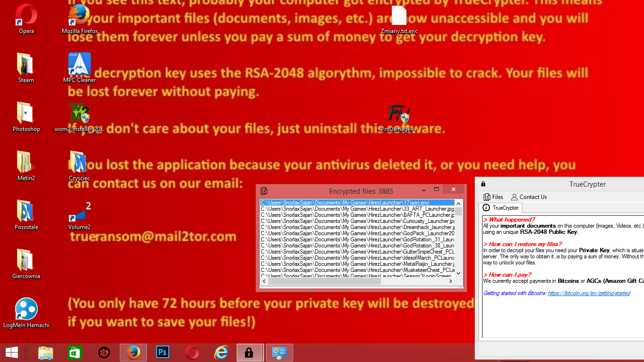This screenshot has height=362, width=644.
Task: Click the 'How can I pay?' heading
Action: point(507,275)
